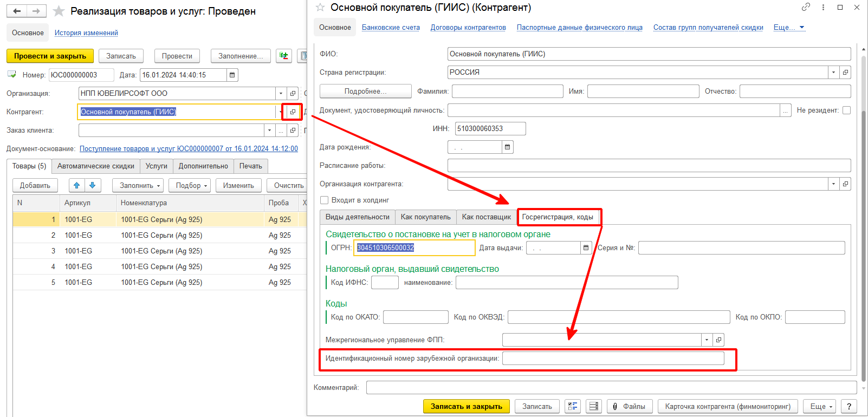Star the Основной покупатель (ГИИС) window

point(320,8)
